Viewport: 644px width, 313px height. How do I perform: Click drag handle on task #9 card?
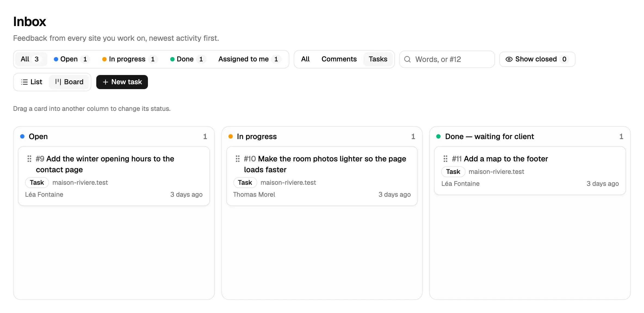pos(29,159)
